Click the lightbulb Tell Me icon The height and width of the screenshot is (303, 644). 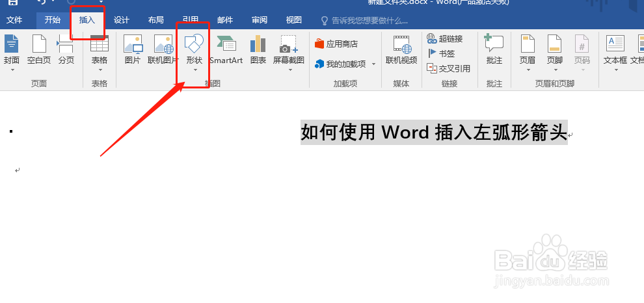(325, 21)
